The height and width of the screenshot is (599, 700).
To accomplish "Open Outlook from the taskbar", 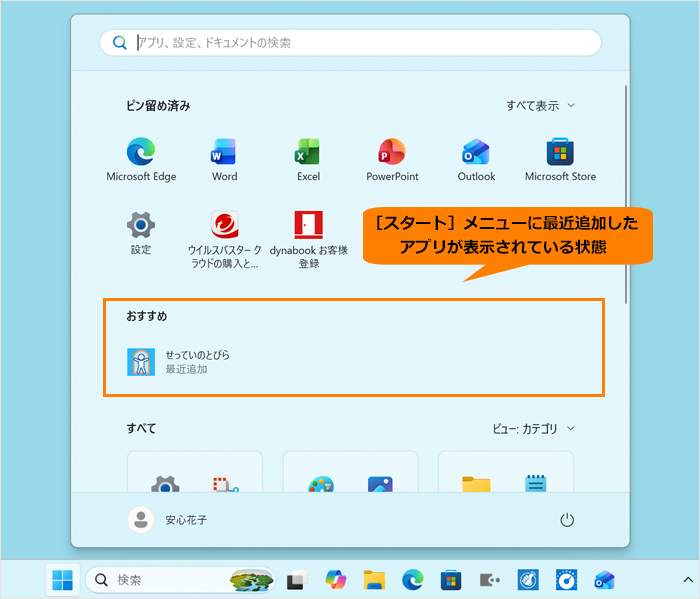I will pos(604,580).
